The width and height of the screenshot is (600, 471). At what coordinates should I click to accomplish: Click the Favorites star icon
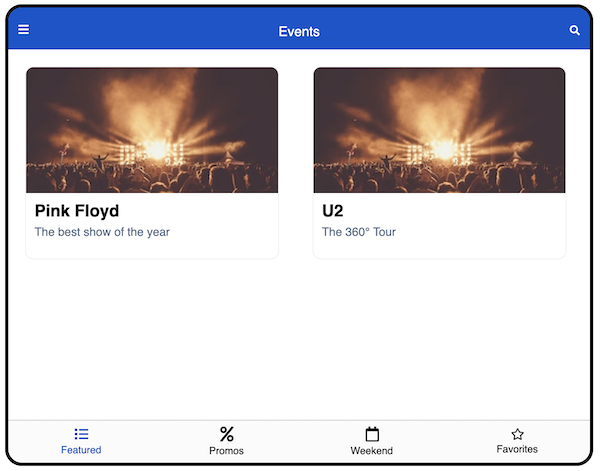coord(517,434)
